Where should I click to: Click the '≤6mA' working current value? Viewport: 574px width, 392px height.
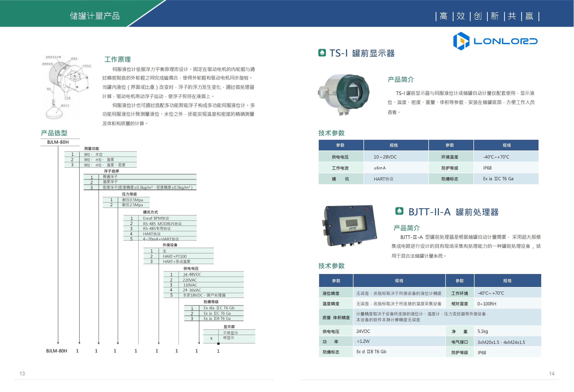tap(380, 168)
